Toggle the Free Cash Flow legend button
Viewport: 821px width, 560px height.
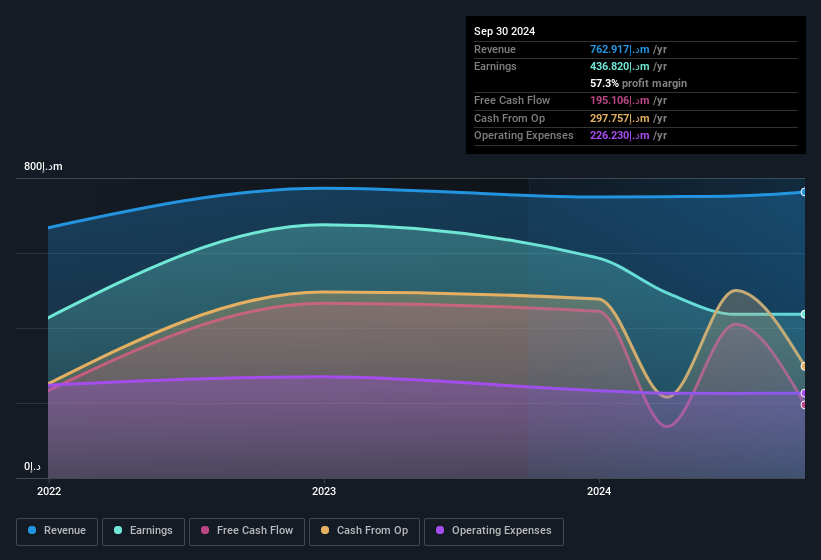coord(247,531)
